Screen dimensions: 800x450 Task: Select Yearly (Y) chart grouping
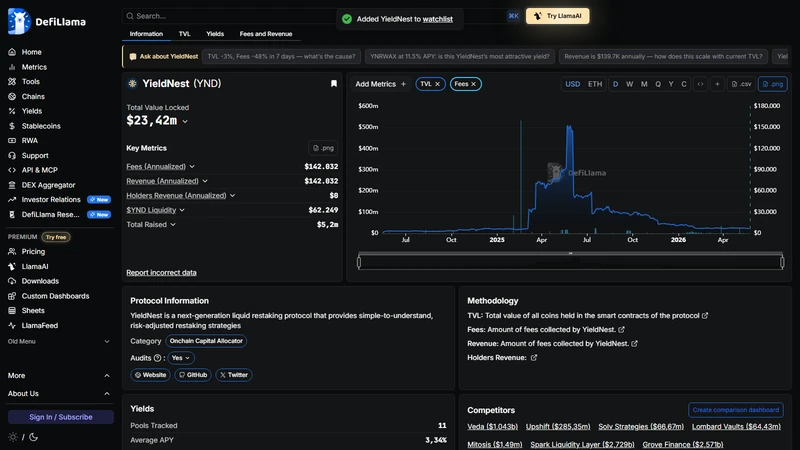point(671,84)
